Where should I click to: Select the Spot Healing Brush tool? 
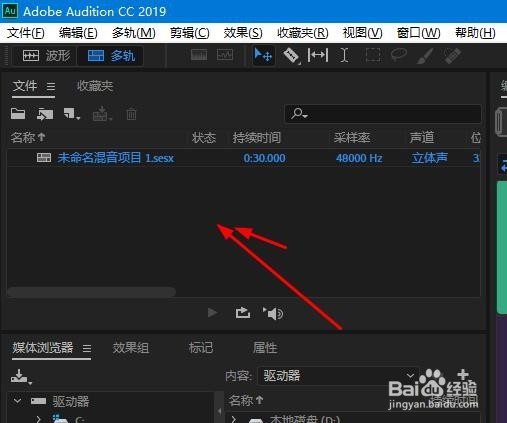453,56
